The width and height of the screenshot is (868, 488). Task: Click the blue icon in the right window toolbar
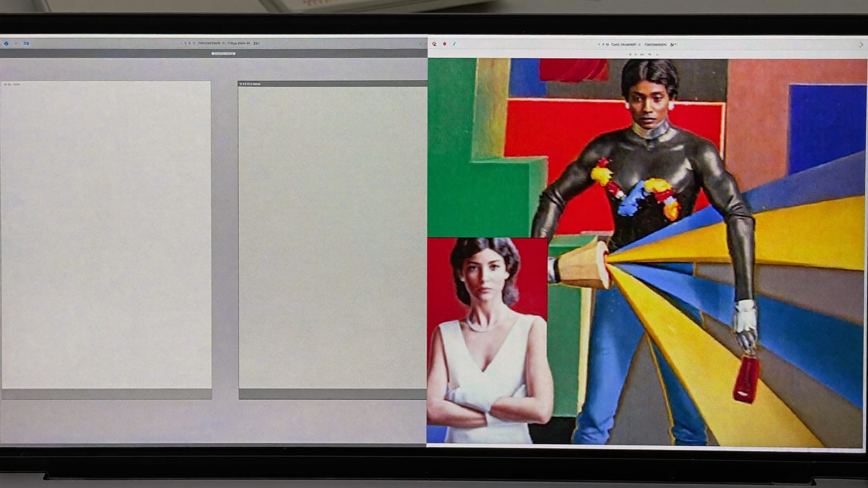click(454, 44)
